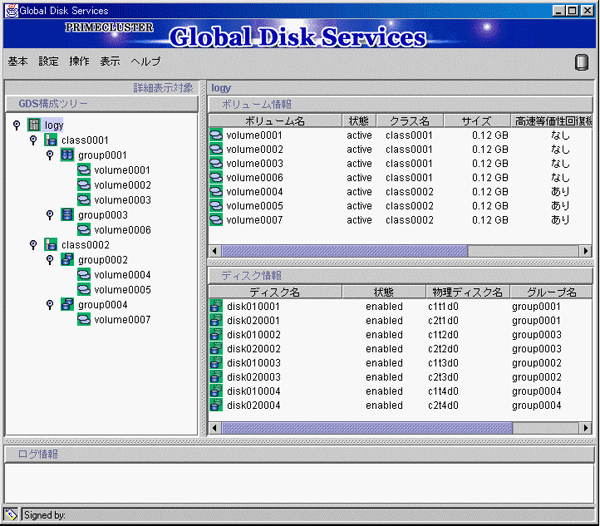Select disk020001 row in disk table
Image resolution: width=600 pixels, height=526 pixels.
tap(400, 321)
